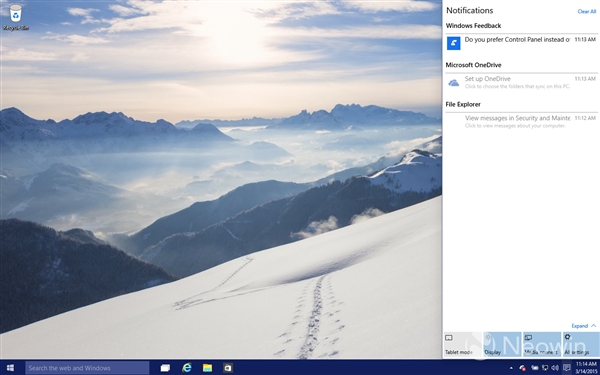Open network status tray icon
The height and width of the screenshot is (375, 600).
pyautogui.click(x=545, y=368)
